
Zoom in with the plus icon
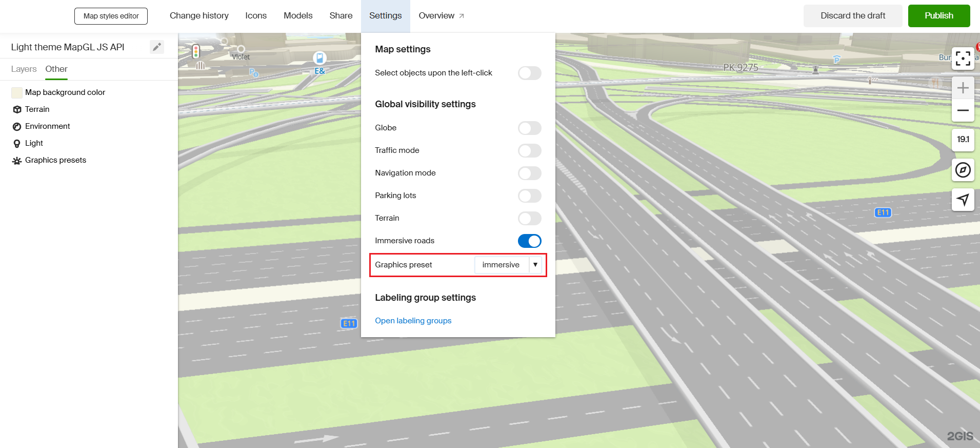[963, 88]
